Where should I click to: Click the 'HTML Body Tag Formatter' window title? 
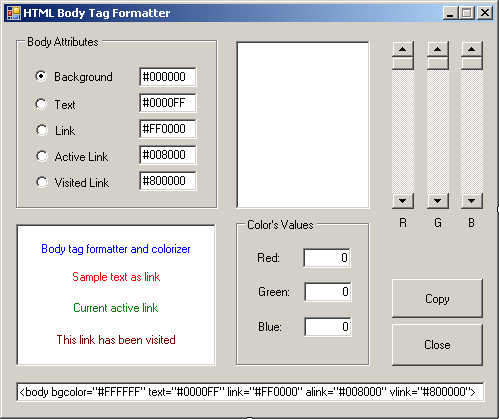(x=97, y=13)
